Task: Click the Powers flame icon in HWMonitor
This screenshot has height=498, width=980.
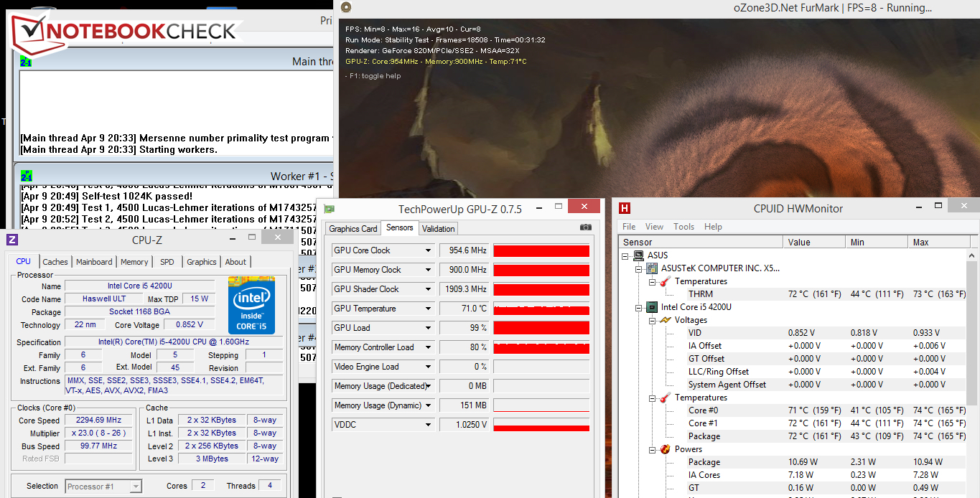Action: [666, 449]
